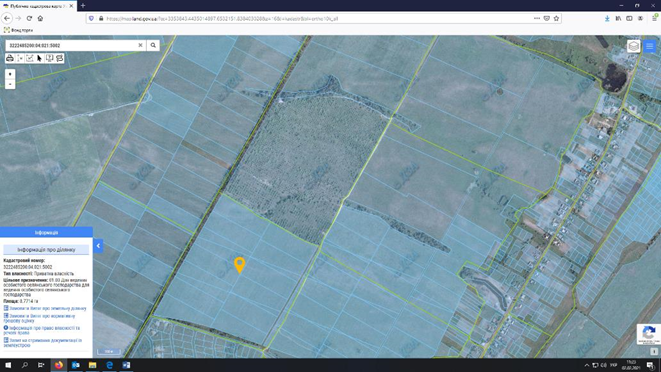Image resolution: width=661 pixels, height=372 pixels.
Task: Click the question mark identify tool
Action: coord(49,58)
